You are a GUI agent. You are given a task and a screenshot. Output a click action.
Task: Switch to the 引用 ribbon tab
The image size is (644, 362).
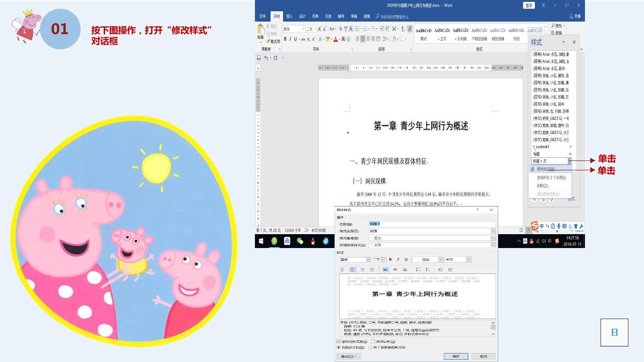coord(328,16)
